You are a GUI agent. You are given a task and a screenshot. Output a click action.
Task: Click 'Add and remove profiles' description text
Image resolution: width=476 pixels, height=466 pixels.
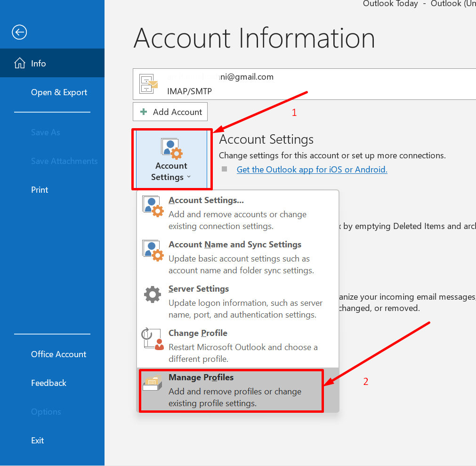[235, 397]
